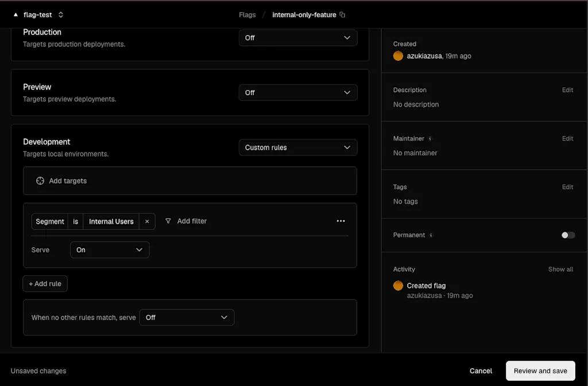
Task: Open the rule's three-dot options menu
Action: [341, 221]
